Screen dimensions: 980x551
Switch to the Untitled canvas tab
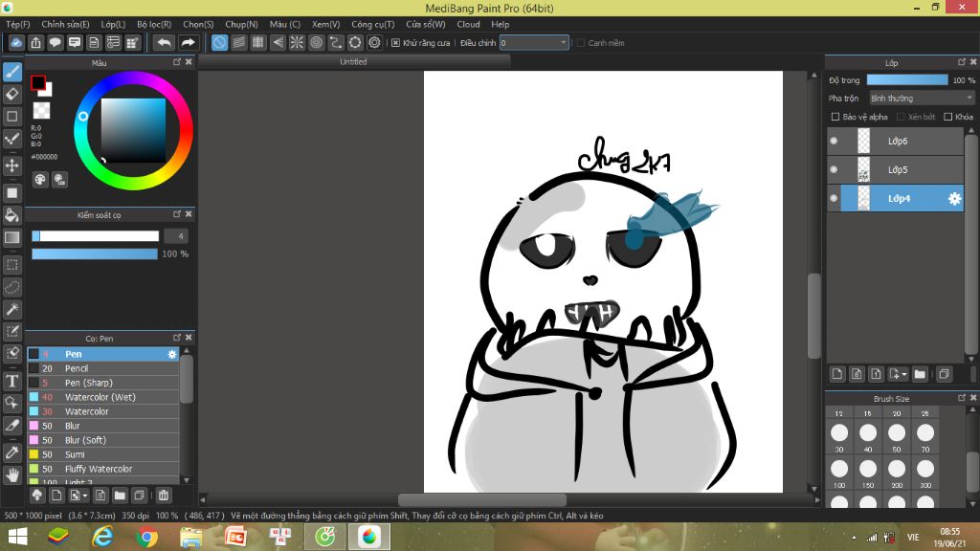(353, 62)
